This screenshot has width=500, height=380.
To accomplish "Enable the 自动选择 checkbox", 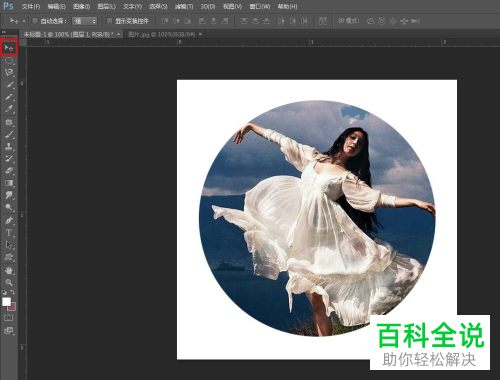I will click(35, 21).
